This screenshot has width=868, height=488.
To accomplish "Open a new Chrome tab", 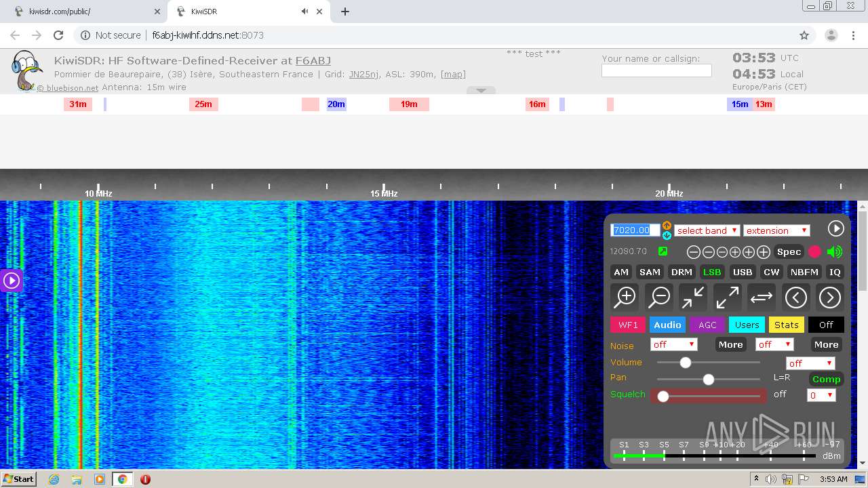I will 345,12.
